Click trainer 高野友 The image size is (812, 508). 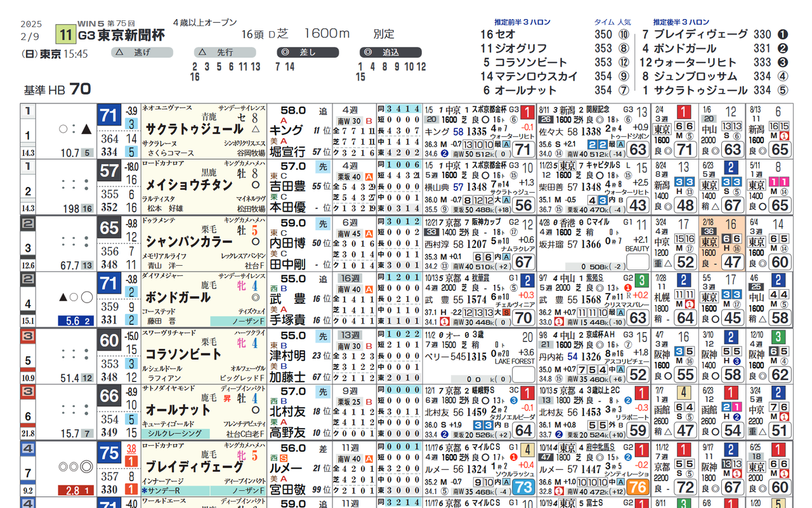click(287, 433)
